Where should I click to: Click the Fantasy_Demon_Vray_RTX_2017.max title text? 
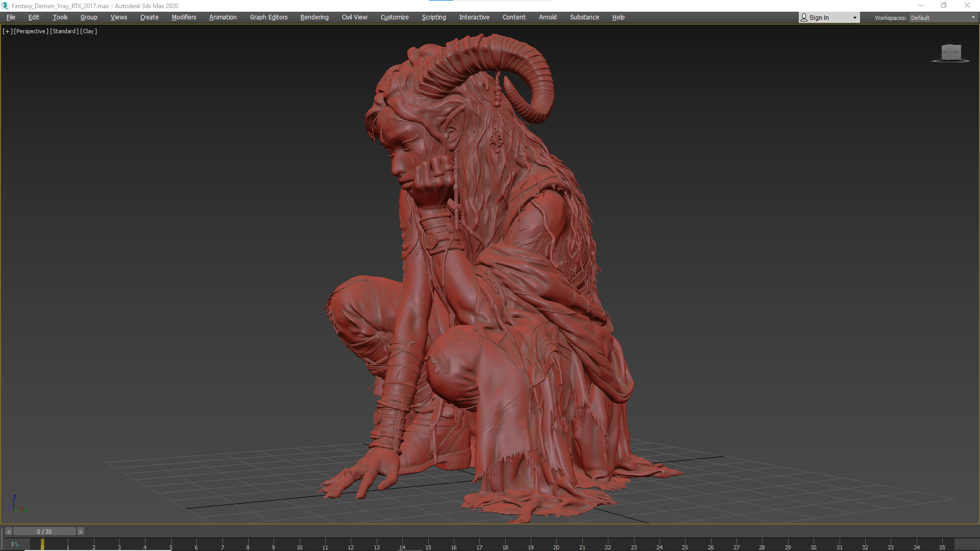point(60,6)
